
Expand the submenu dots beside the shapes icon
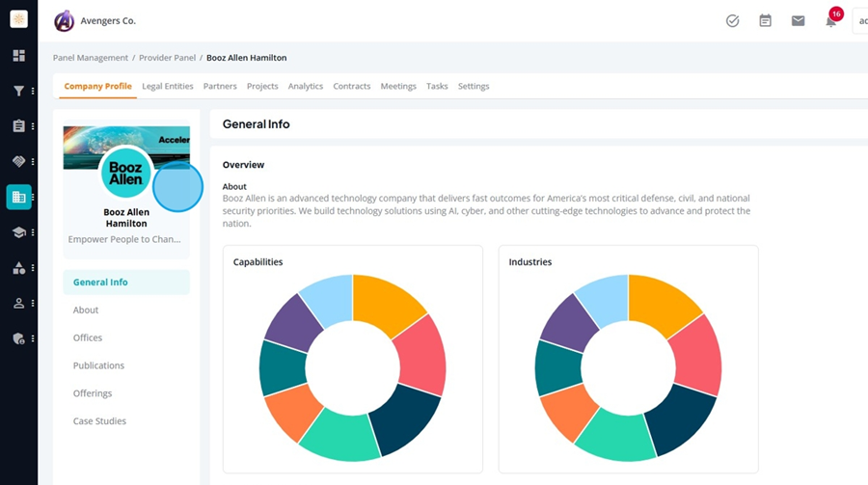pos(33,268)
